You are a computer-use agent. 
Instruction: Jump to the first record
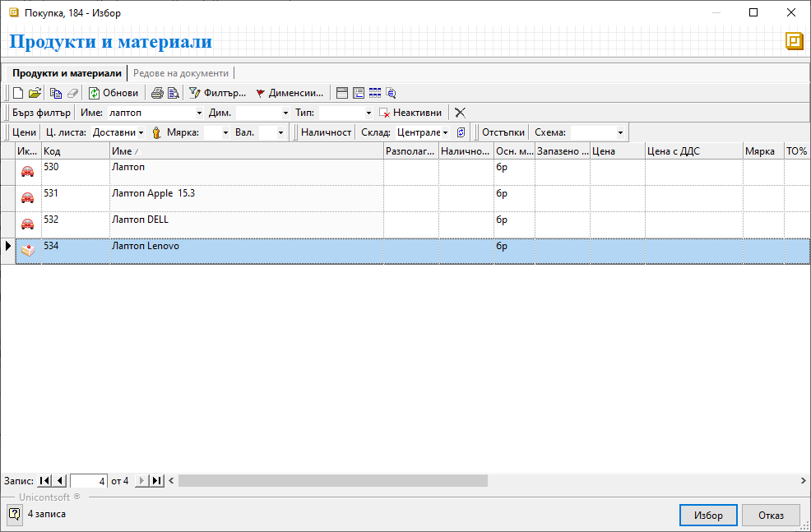44,481
